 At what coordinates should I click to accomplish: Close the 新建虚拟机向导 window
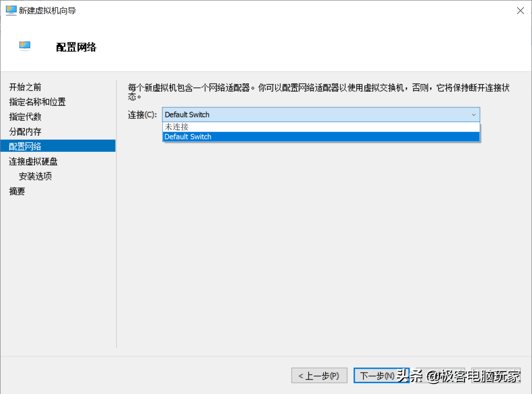click(520, 10)
